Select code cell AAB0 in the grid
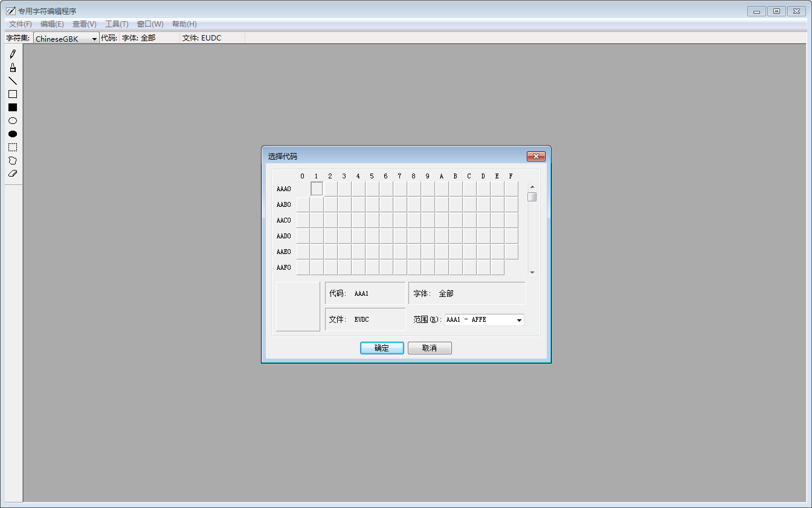The image size is (812, 508). coord(303,204)
